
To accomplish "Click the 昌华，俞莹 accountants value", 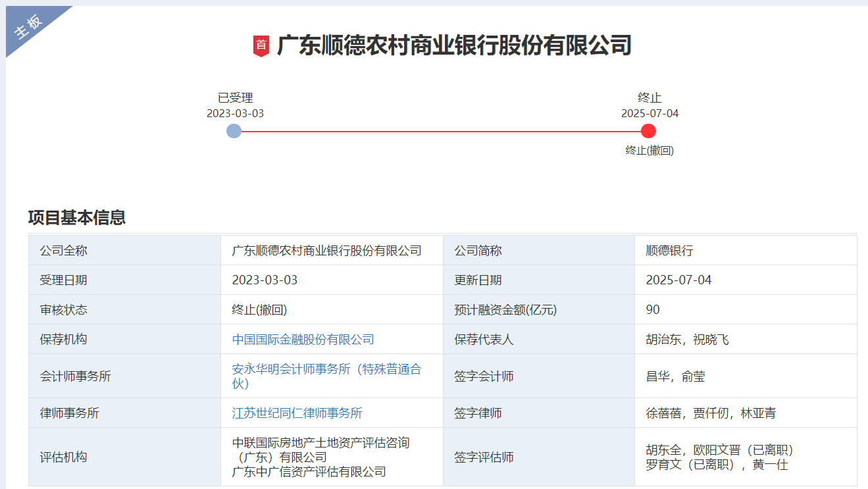I will [x=676, y=376].
